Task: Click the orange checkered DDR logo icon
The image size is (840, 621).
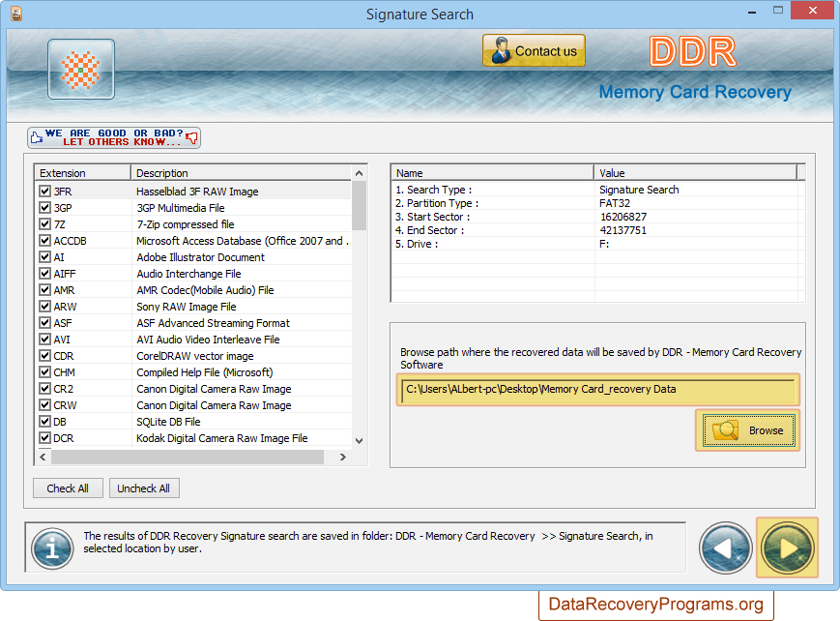Action: [x=81, y=70]
